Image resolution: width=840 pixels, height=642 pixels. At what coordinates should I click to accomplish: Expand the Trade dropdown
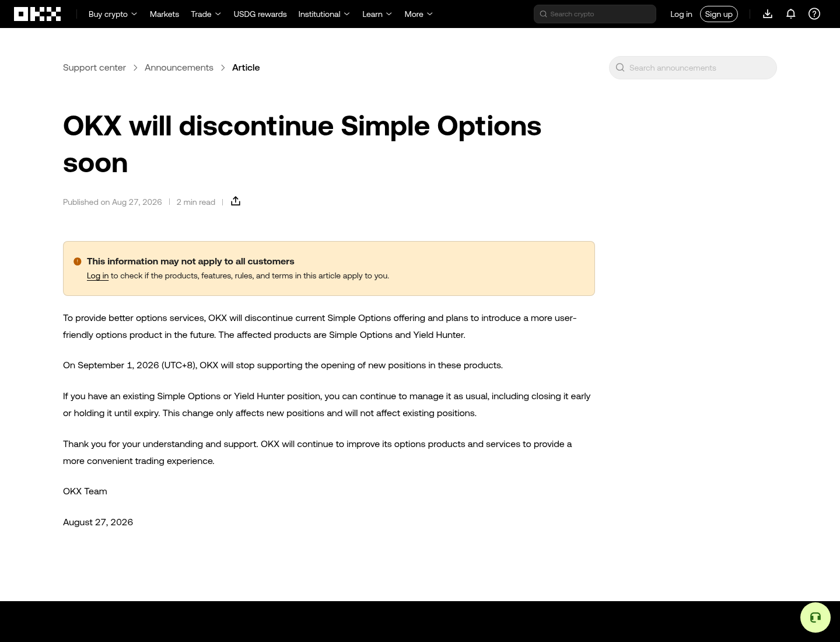206,14
